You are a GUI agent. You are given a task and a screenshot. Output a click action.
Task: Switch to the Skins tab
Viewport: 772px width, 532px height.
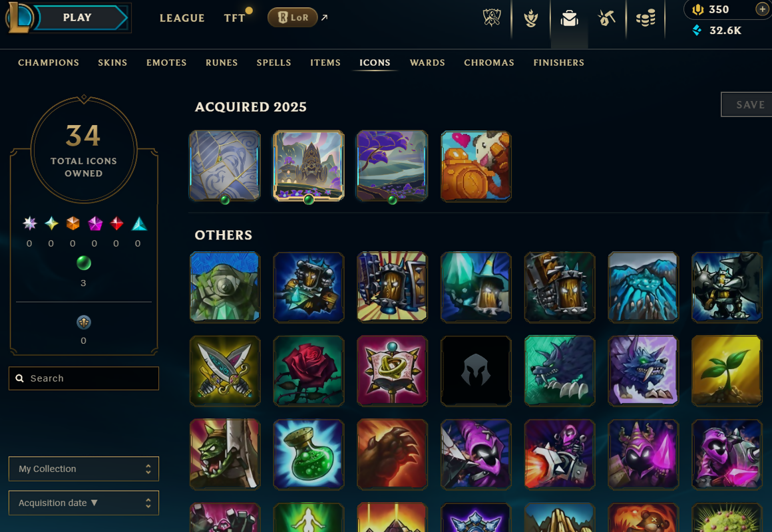[112, 63]
